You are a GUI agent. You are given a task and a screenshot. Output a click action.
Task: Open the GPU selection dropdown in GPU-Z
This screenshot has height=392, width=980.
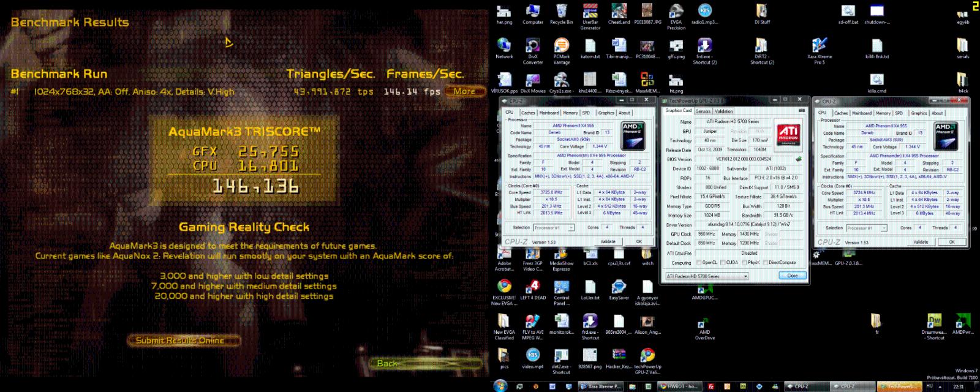click(x=707, y=276)
